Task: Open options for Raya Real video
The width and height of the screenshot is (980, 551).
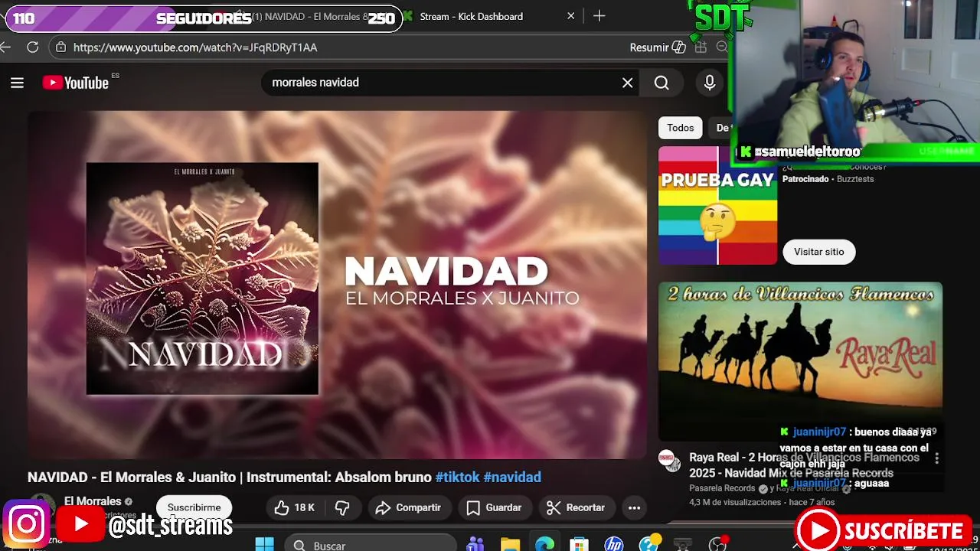Action: tap(936, 458)
